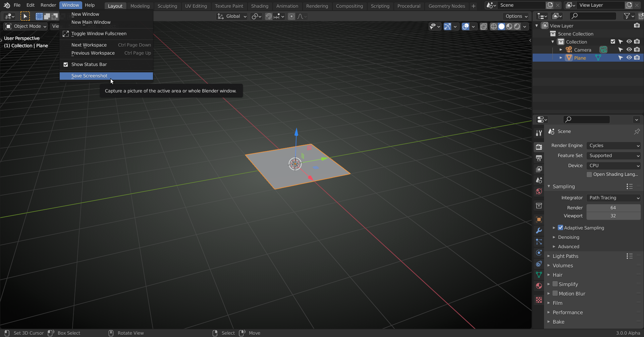The height and width of the screenshot is (337, 644).
Task: Hide the Plane object in viewport
Action: 629,58
